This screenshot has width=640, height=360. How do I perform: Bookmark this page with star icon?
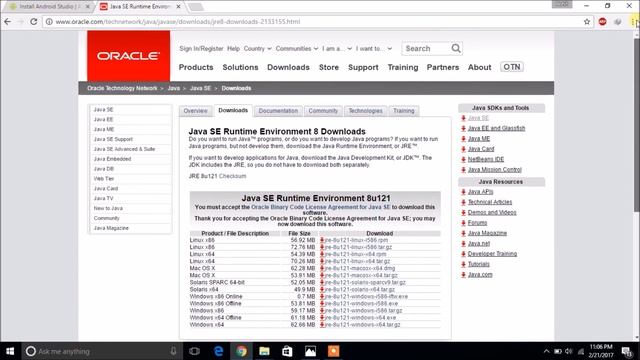click(x=587, y=22)
